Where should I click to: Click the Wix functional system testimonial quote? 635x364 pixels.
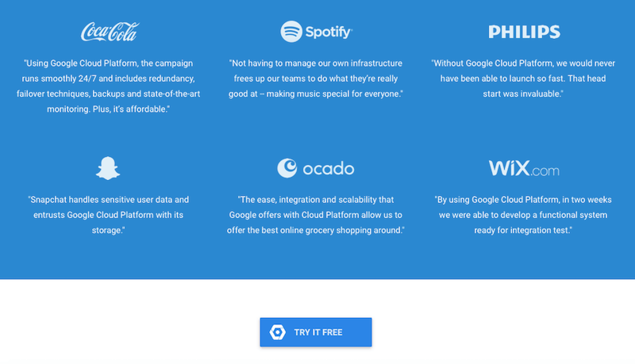[x=524, y=214]
